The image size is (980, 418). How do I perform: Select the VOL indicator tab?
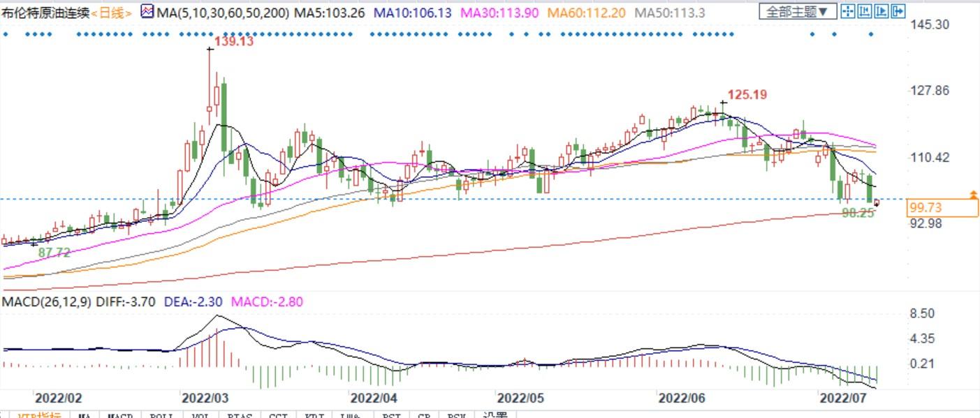click(x=200, y=415)
